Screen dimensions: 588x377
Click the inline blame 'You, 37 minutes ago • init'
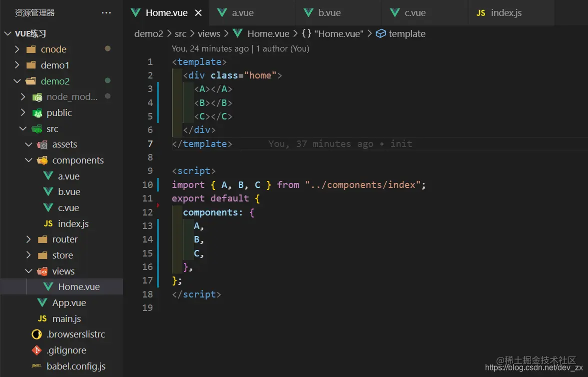[340, 144]
